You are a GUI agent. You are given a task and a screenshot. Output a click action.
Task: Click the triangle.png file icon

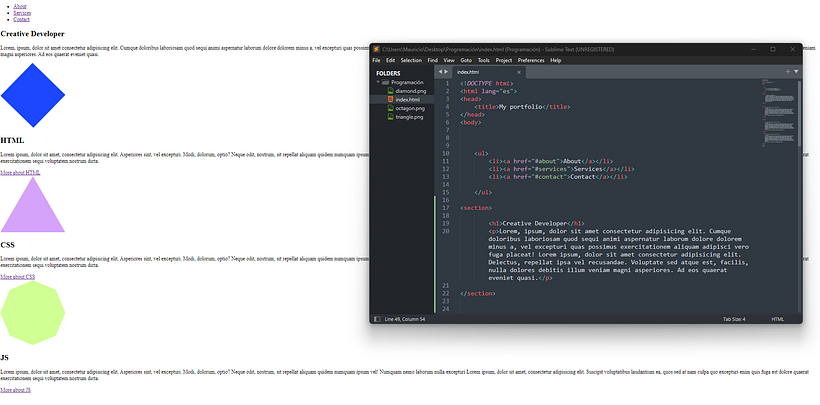point(390,117)
